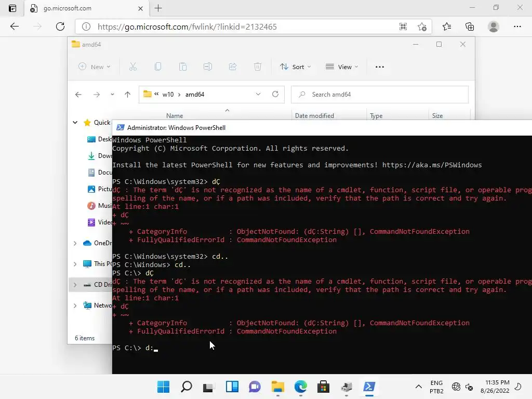The height and width of the screenshot is (399, 532).
Task: Expand the This PC tree node
Action: [x=75, y=264]
